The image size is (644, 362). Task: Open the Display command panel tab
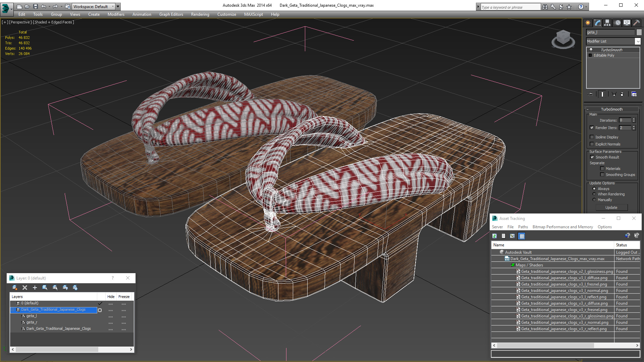pos(627,23)
